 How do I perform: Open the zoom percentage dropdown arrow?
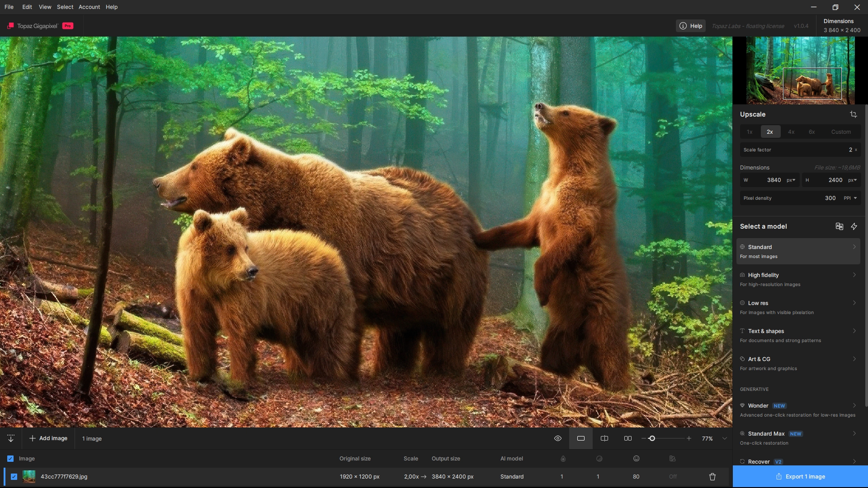coord(725,438)
